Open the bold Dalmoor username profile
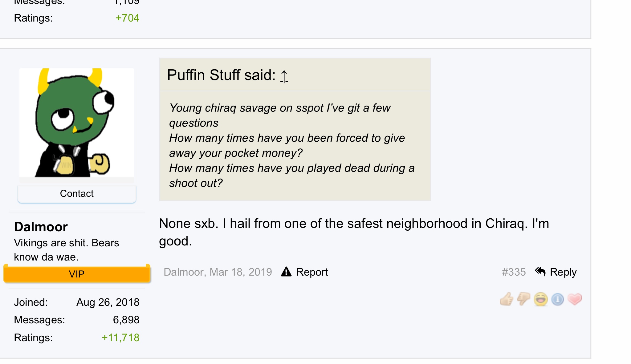This screenshot has height=364, width=631. tap(41, 227)
